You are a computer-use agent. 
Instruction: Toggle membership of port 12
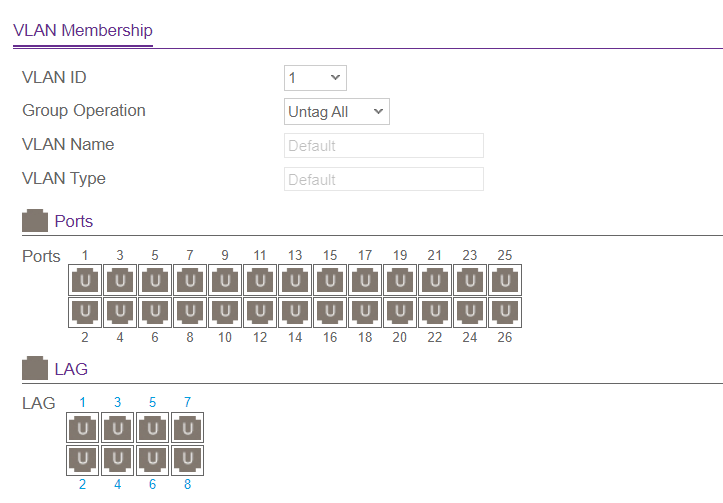pyautogui.click(x=260, y=312)
